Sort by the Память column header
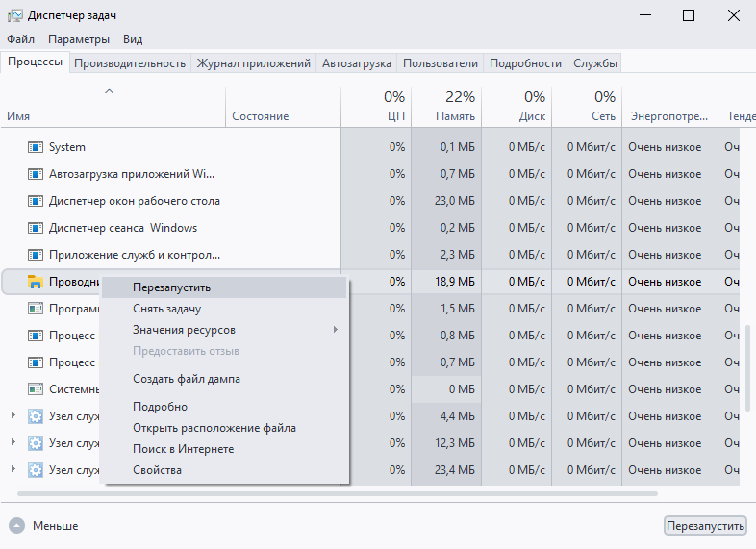 446,108
